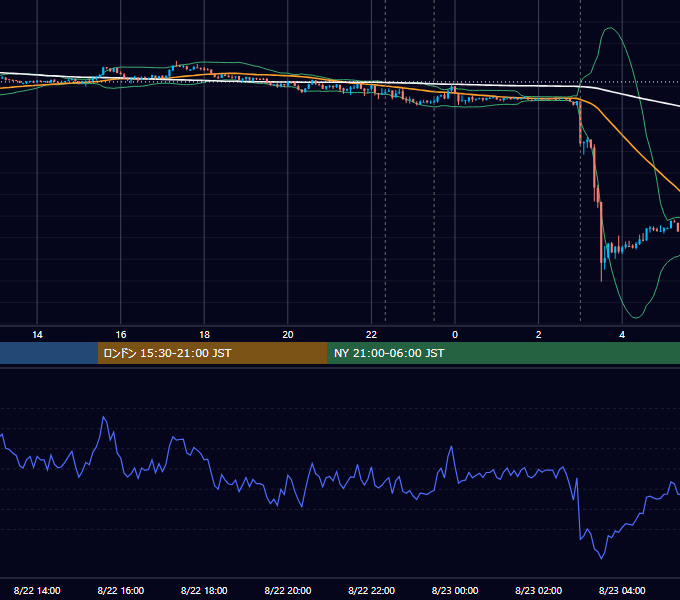Click the 0 hour axis label
680x600 pixels.
pos(455,335)
